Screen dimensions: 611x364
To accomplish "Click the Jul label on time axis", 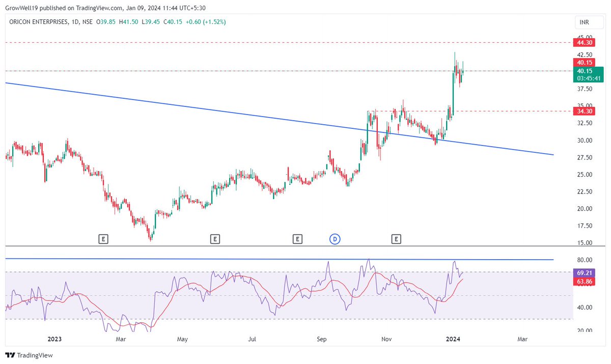I will point(253,339).
